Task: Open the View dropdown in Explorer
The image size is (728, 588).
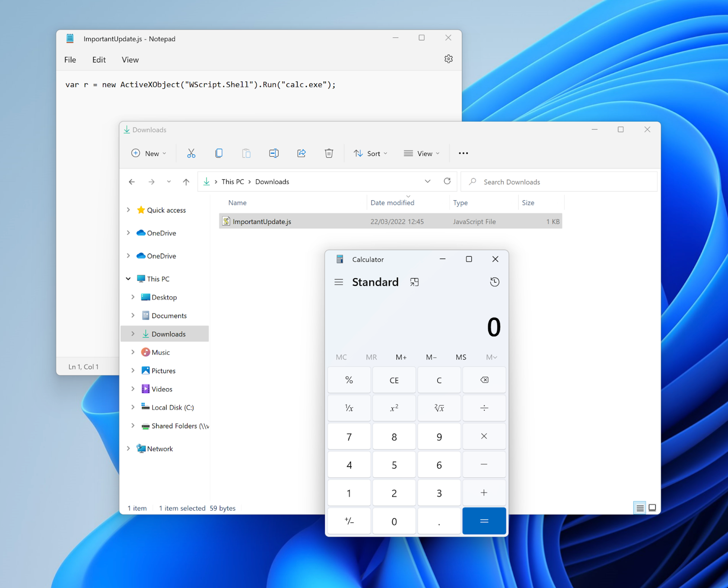Action: tap(422, 153)
